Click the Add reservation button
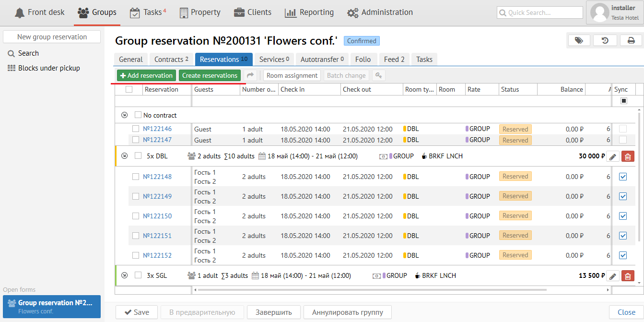644x322 pixels. pos(146,75)
